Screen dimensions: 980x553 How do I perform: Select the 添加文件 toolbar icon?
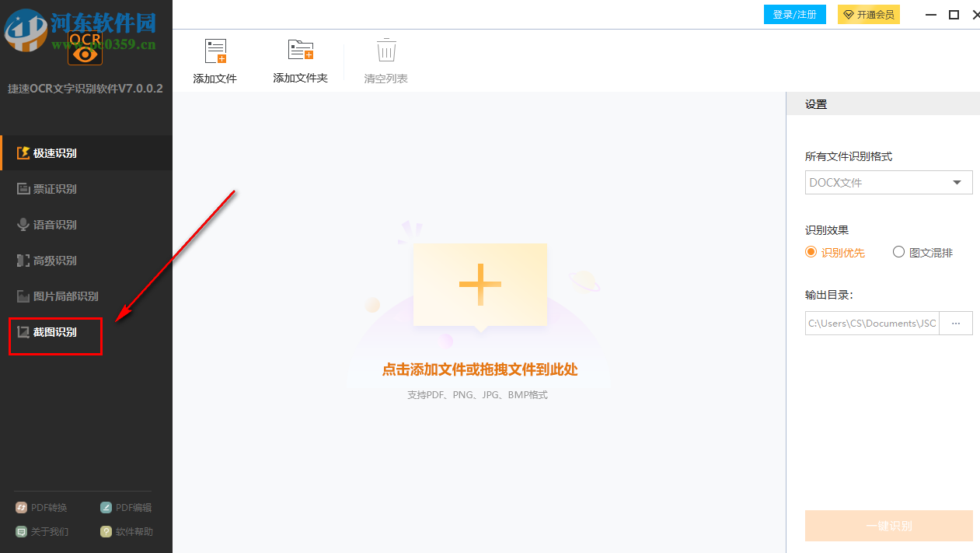point(214,59)
